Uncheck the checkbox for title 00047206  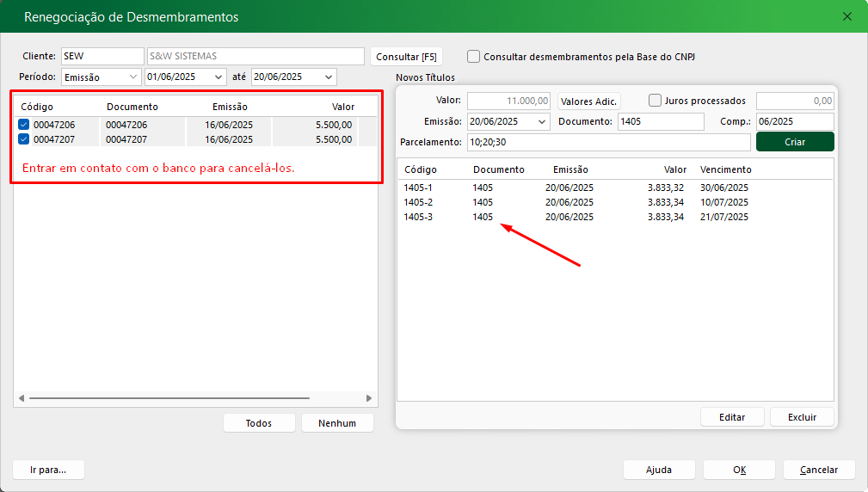24,125
